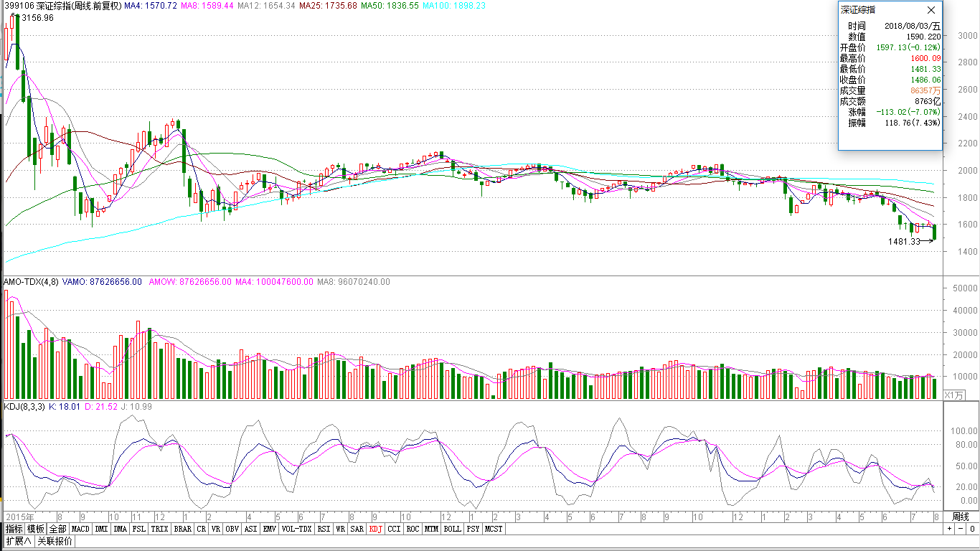Click the MA4: 1570.72 label
The height and width of the screenshot is (551, 980).
point(150,5)
